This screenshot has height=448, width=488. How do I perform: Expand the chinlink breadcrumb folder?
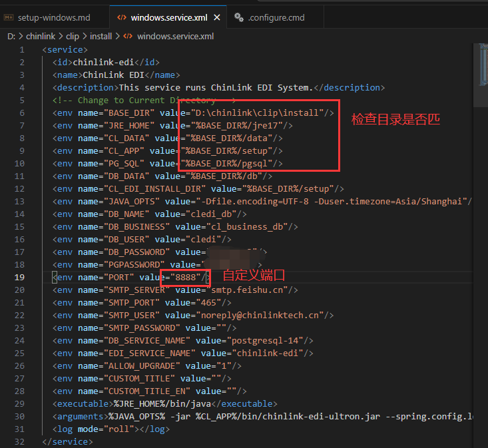coord(41,36)
